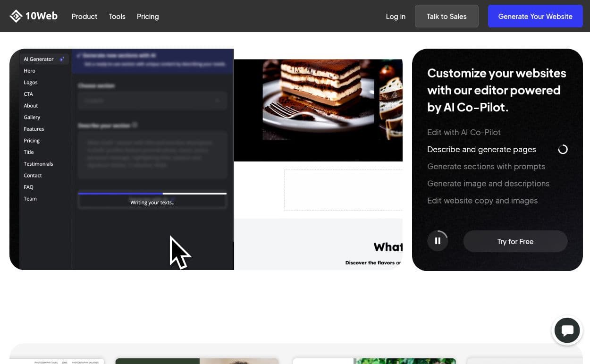
Task: Open the Tools menu
Action: click(x=117, y=17)
